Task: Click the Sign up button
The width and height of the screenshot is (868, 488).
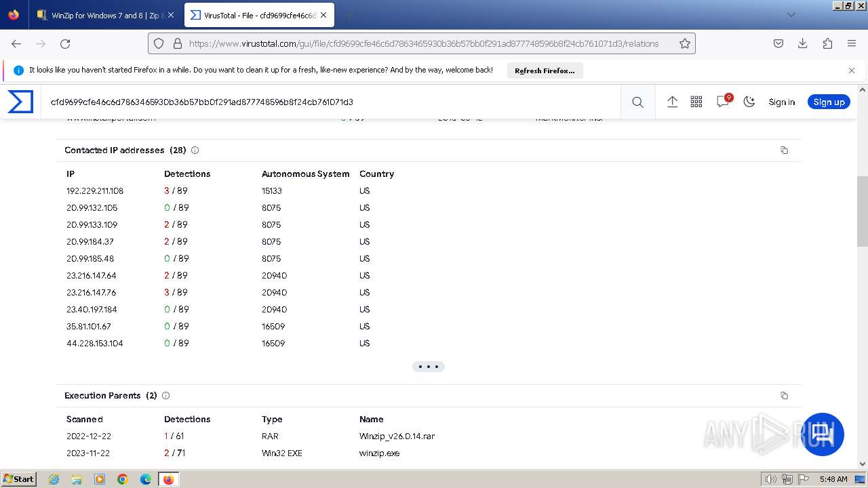Action: pos(829,102)
